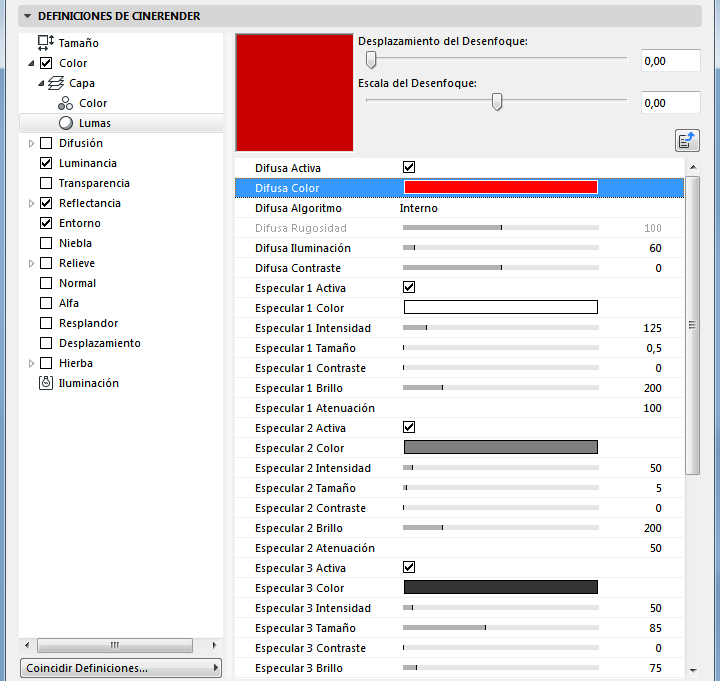Screen dimensions: 720x681
Task: Click the load settings icon below the sliders
Action: tap(687, 141)
